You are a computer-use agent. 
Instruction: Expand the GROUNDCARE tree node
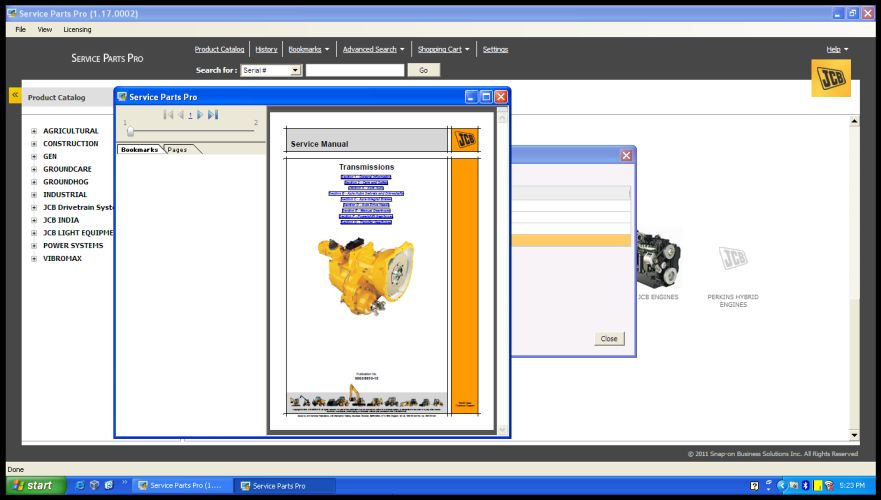(x=34, y=169)
